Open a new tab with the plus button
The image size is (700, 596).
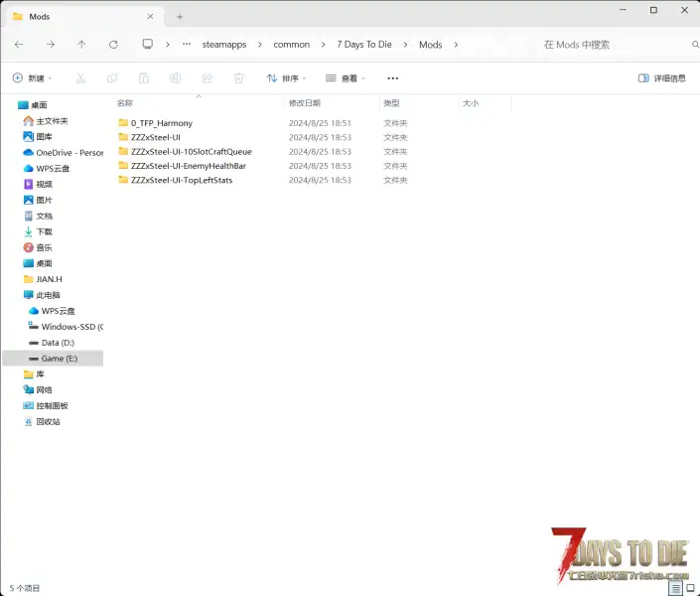pyautogui.click(x=180, y=17)
